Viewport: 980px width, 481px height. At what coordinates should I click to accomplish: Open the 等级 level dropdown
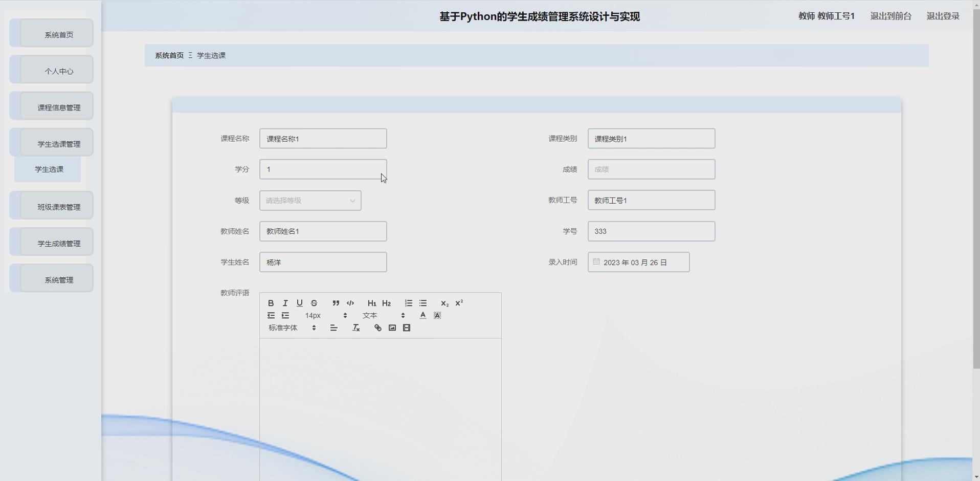310,200
